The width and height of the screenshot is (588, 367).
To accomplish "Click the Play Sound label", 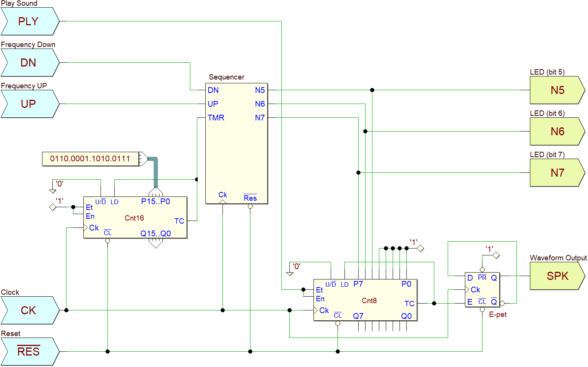I will [x=19, y=3].
